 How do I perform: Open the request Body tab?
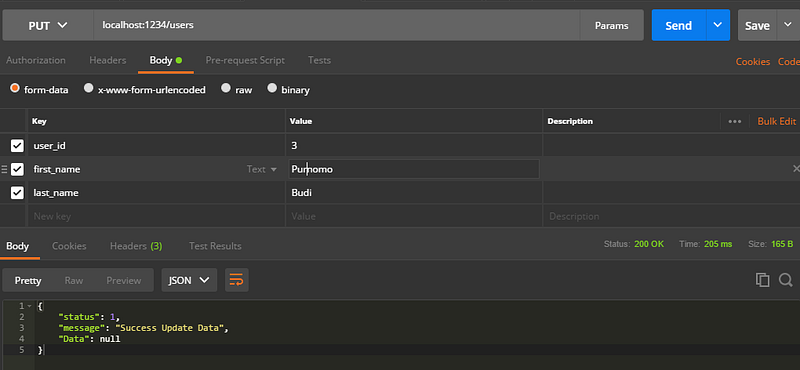tap(165, 60)
